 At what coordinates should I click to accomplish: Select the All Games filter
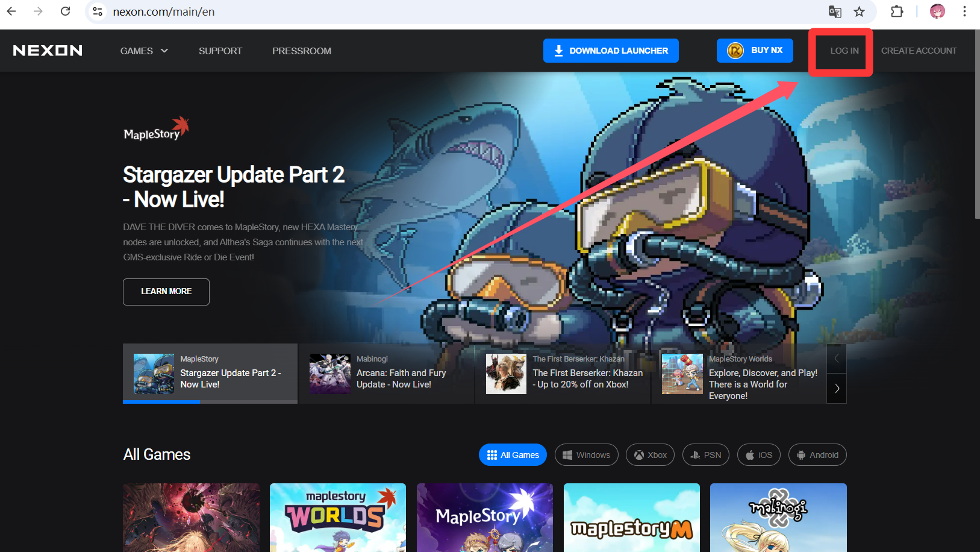click(x=513, y=455)
